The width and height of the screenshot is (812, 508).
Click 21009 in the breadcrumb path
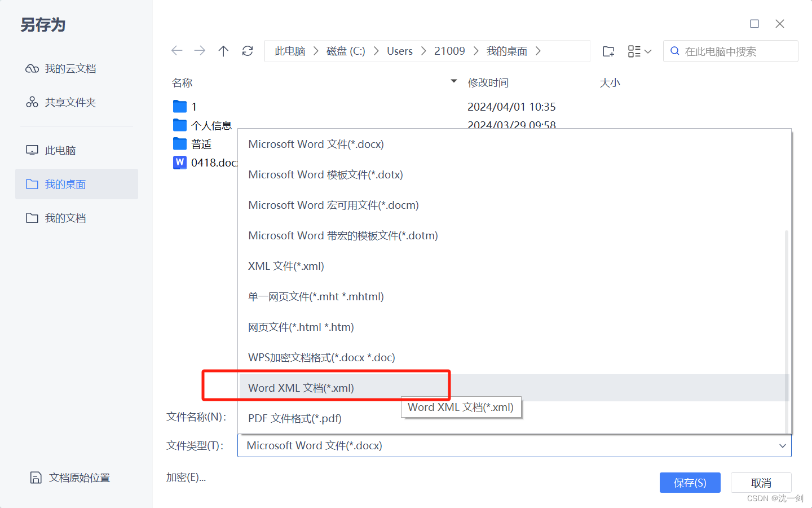(449, 51)
